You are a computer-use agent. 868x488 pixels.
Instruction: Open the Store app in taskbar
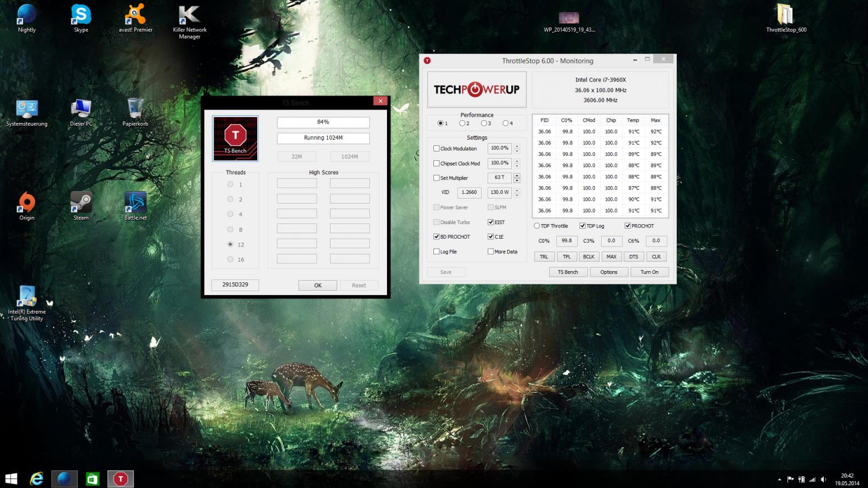tap(92, 478)
